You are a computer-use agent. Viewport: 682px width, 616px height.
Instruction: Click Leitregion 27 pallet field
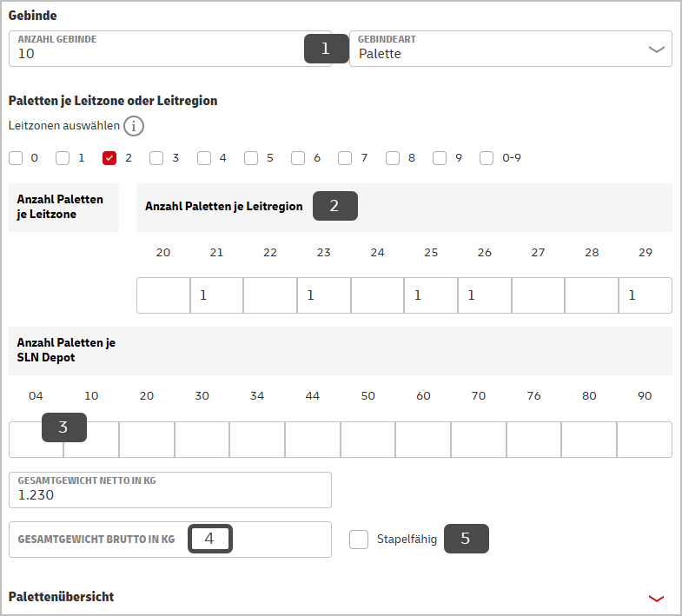pos(538,295)
